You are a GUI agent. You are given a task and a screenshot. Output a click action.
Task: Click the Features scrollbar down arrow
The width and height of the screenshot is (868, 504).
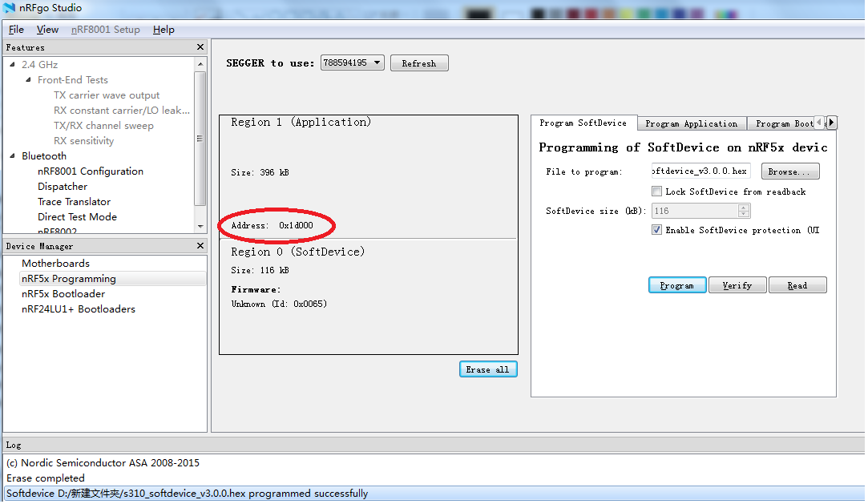[x=200, y=226]
